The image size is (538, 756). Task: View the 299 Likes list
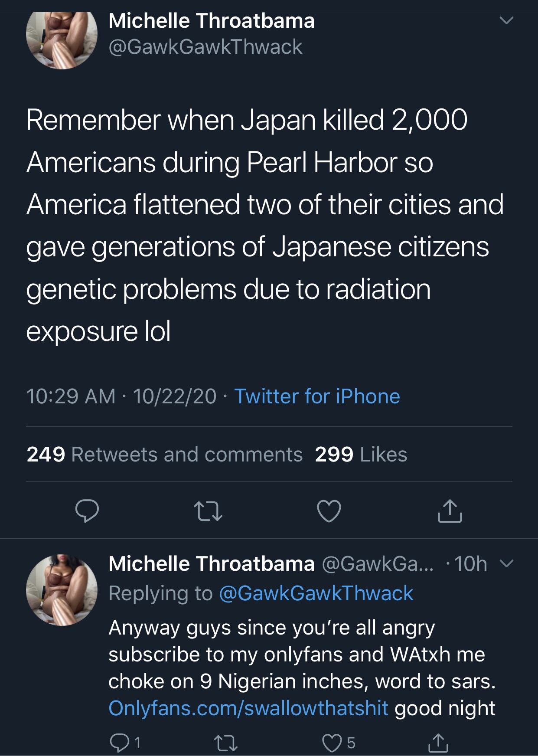[x=361, y=455]
